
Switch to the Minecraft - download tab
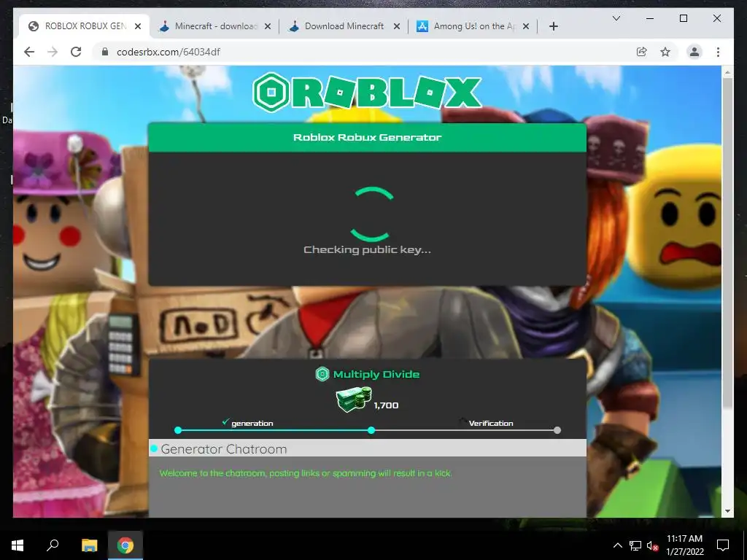coord(215,26)
